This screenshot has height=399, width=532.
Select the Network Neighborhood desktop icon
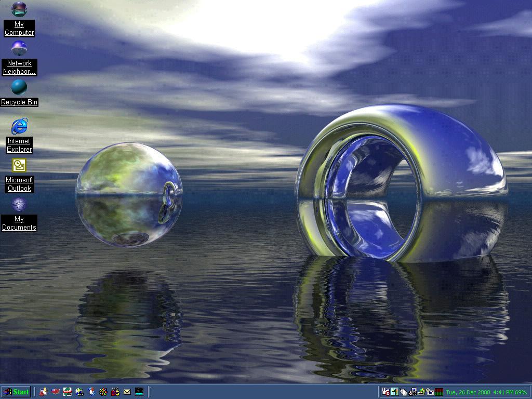point(19,48)
